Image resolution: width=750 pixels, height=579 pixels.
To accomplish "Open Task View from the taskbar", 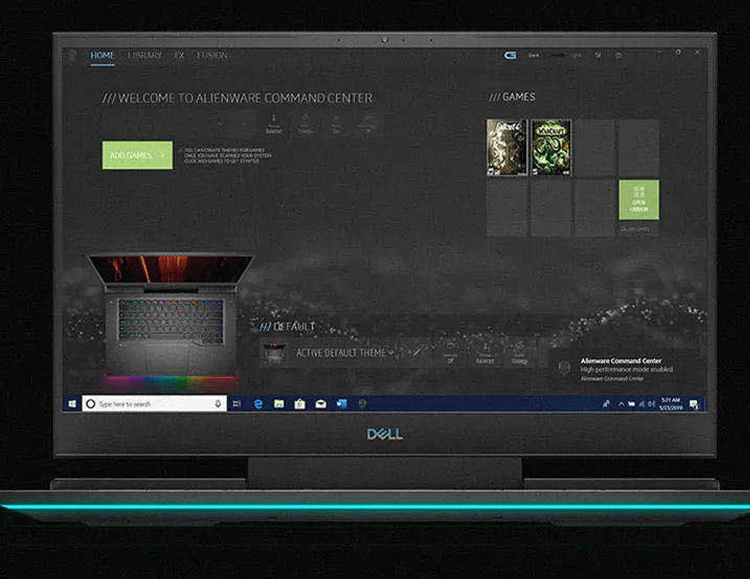I will [236, 404].
